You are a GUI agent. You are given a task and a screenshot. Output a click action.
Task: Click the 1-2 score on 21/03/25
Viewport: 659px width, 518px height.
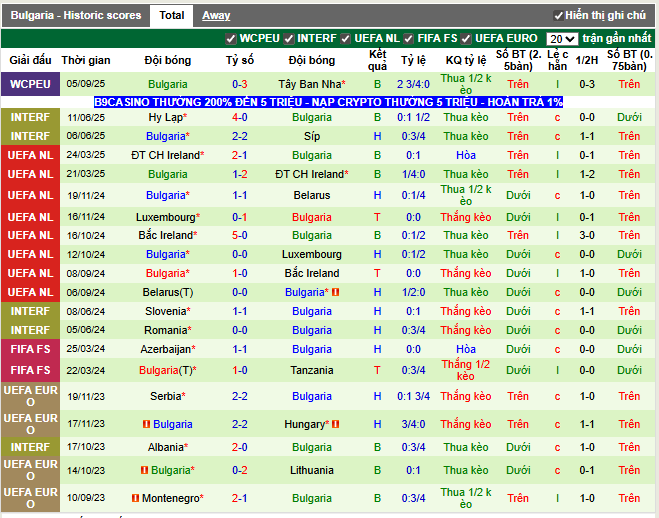coord(240,174)
